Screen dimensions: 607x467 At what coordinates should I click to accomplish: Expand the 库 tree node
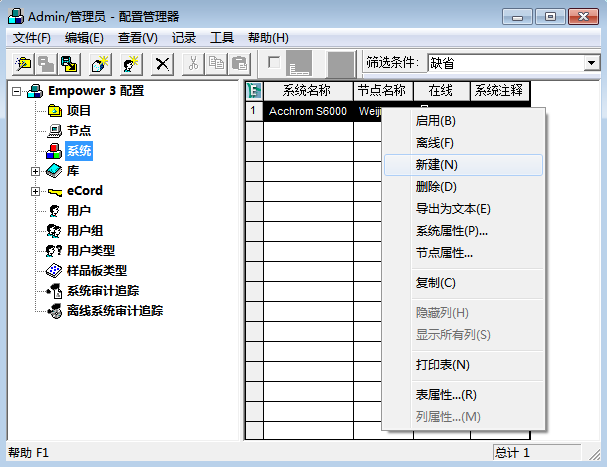tap(36, 171)
